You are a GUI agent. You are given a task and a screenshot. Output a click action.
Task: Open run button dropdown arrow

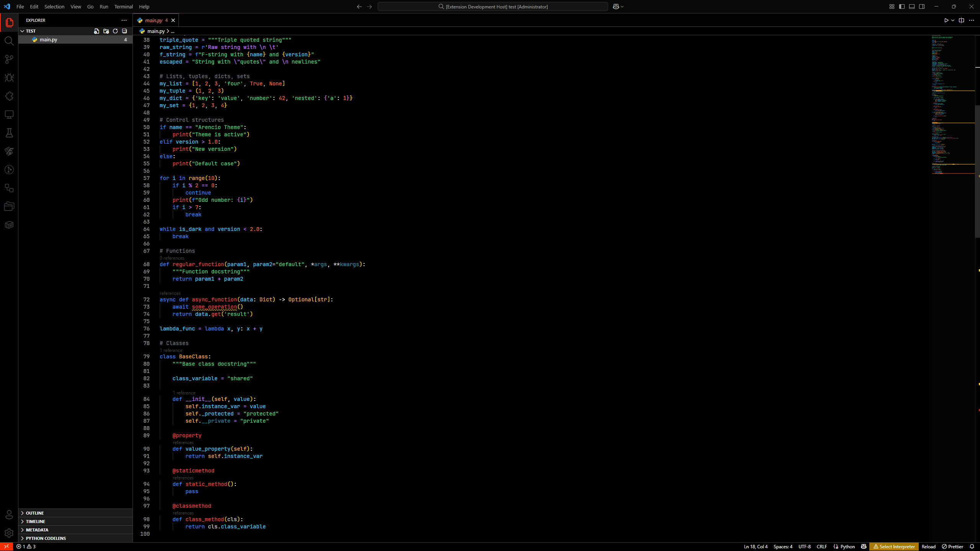[953, 20]
